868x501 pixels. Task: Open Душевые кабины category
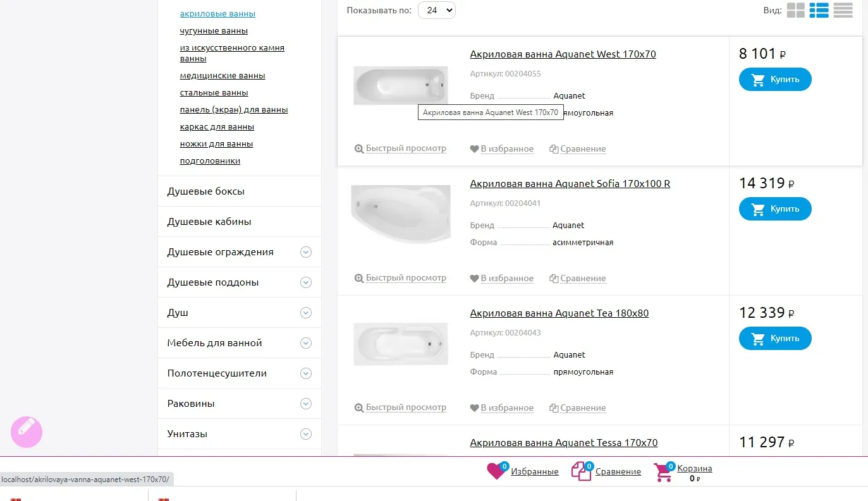pyautogui.click(x=209, y=222)
